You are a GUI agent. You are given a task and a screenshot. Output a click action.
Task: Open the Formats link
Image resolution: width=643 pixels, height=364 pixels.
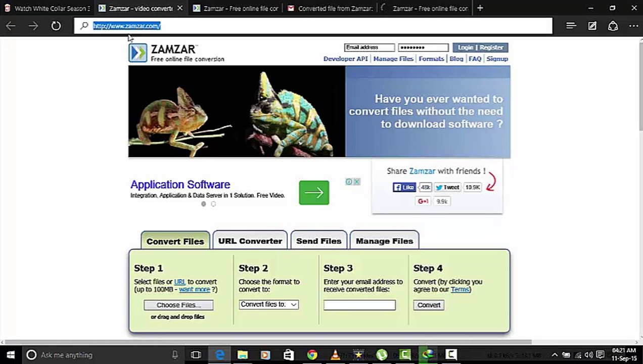point(431,59)
